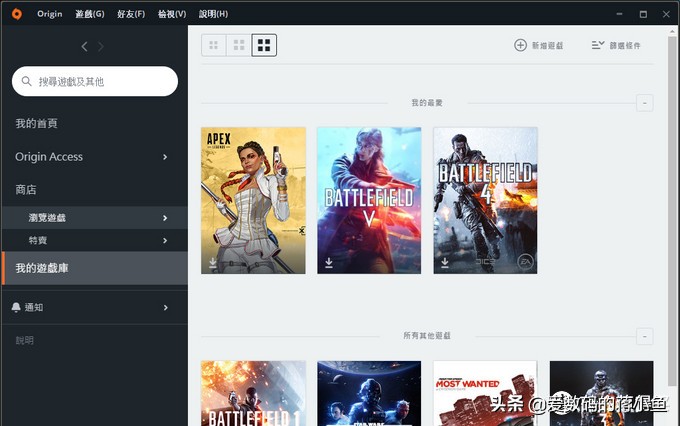
Task: Go to 我的首頁
Action: pyautogui.click(x=36, y=124)
